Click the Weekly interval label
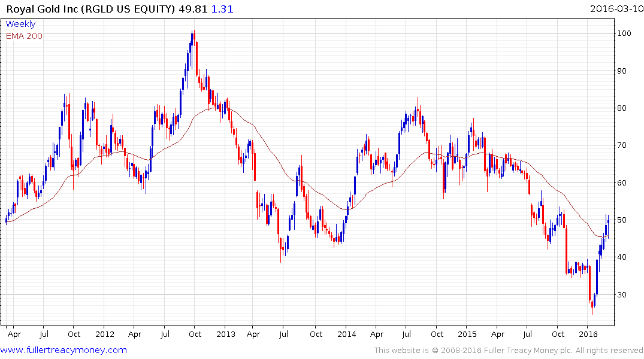Image resolution: width=644 pixels, height=359 pixels. [x=20, y=24]
